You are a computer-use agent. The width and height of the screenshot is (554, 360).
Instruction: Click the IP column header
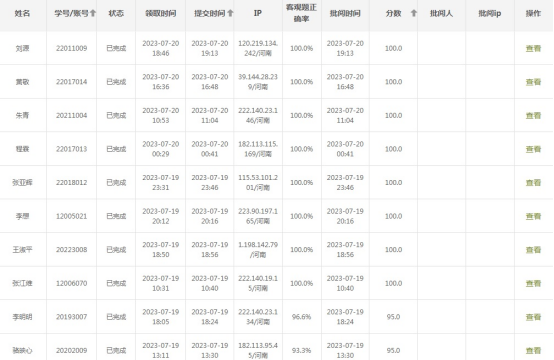pyautogui.click(x=258, y=13)
